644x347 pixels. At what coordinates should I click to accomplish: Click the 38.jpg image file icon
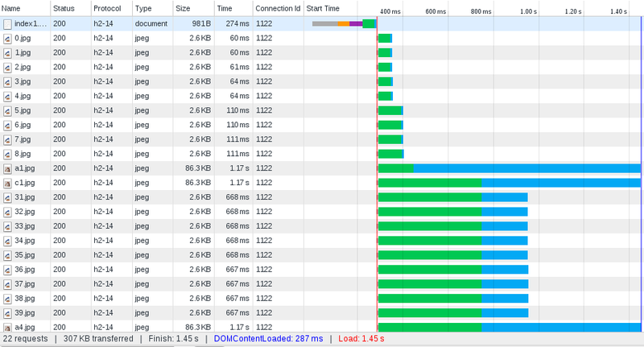tap(7, 299)
